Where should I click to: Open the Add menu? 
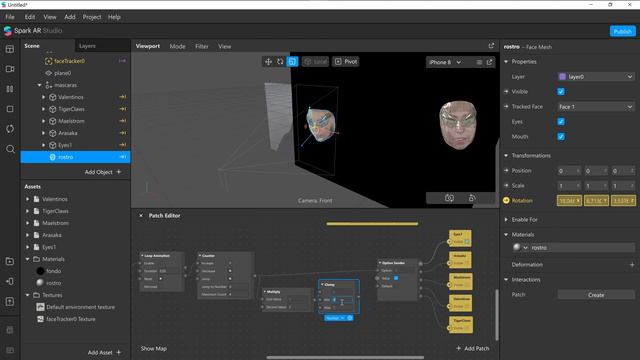click(70, 17)
